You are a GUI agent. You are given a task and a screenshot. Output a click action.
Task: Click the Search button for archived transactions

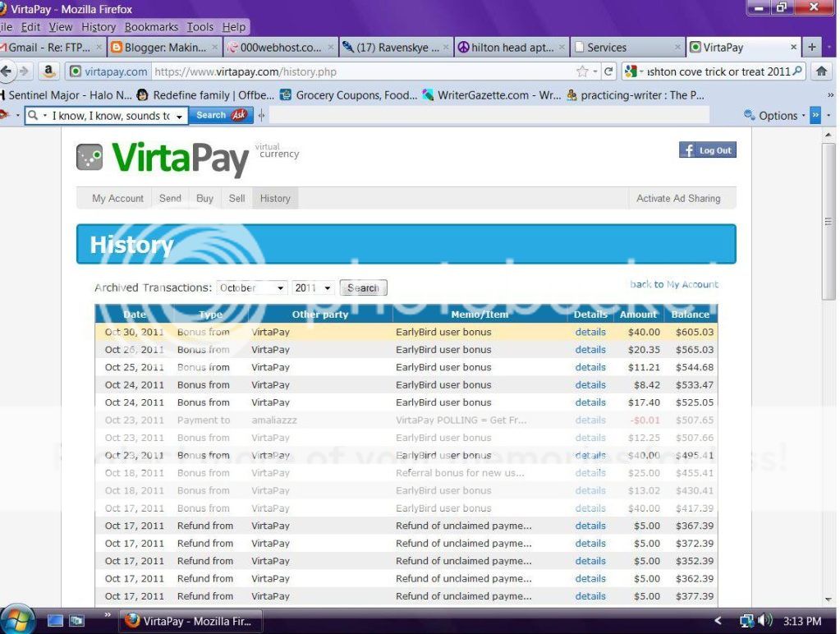pyautogui.click(x=362, y=287)
